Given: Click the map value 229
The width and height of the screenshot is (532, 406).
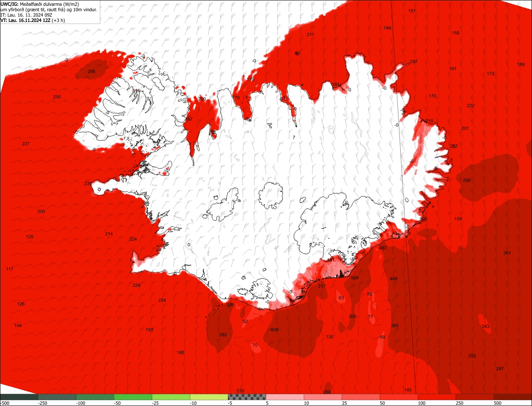Looking at the screenshot, I should coord(136,285).
